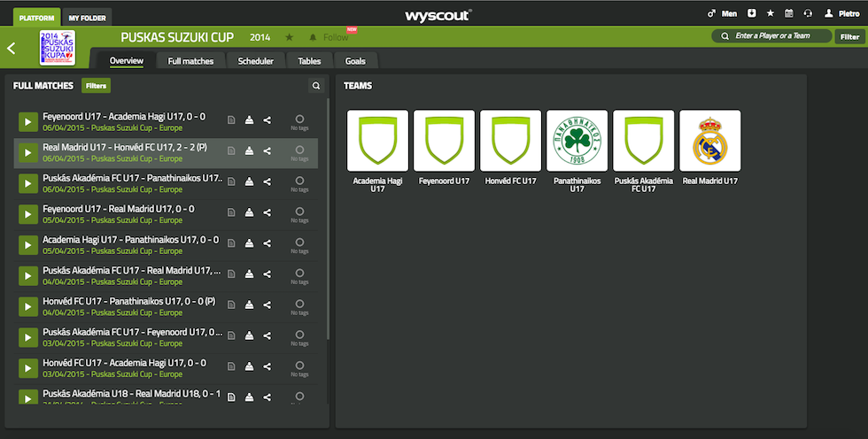Screen dimensions: 868x439
Task: Mark Puskas Suzuki Cup as favorite with star
Action: point(289,37)
